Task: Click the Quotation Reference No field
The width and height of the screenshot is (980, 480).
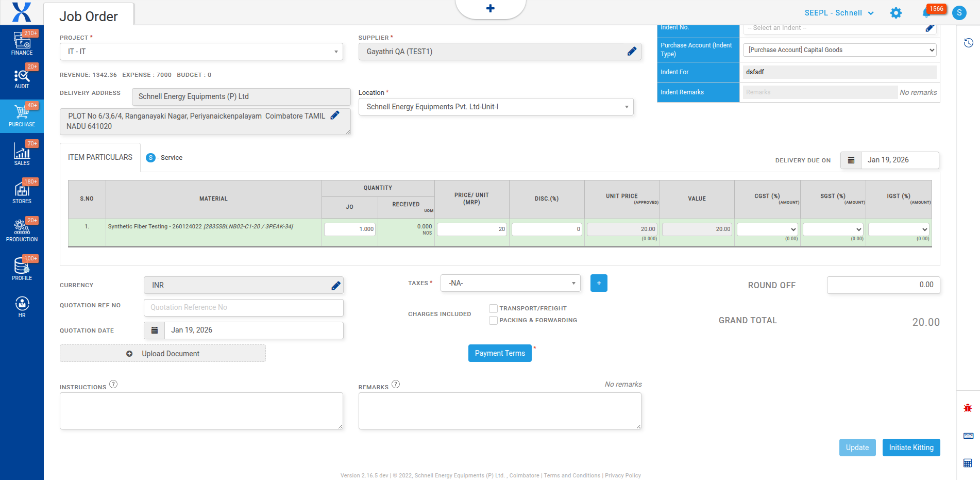Action: tap(243, 308)
